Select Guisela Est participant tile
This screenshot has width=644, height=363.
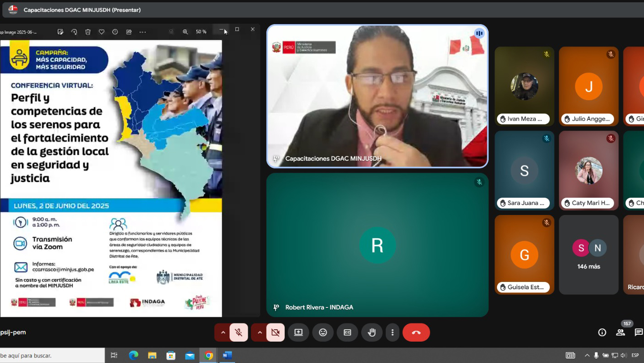tap(524, 255)
